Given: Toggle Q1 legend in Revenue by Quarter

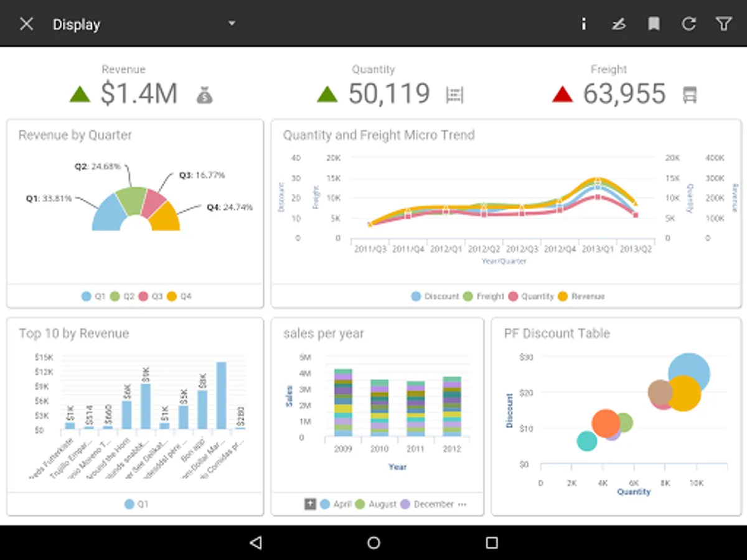Looking at the screenshot, I should coord(94,297).
